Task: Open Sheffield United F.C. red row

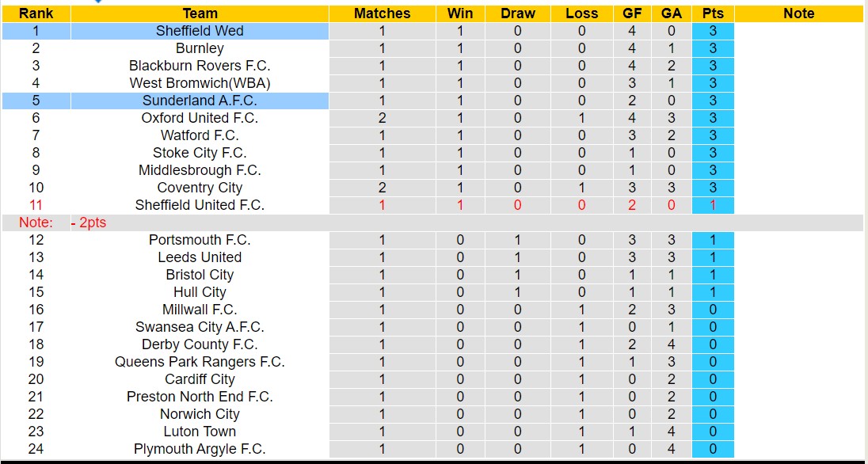Action: click(x=200, y=205)
